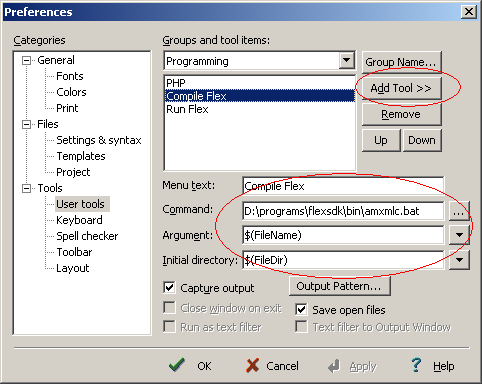Select Files in the categories tree

48,124
